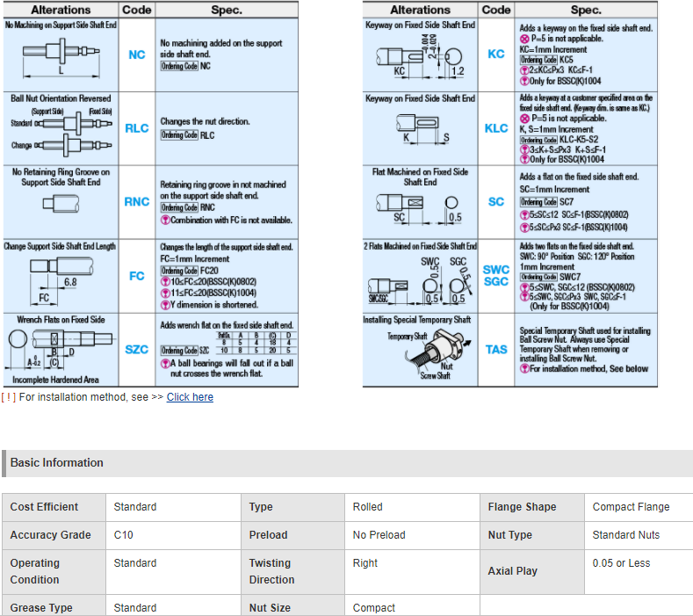Image resolution: width=693 pixels, height=616 pixels.
Task: Click the Wrench Flats on Fixed Side diagram
Action: click(61, 350)
